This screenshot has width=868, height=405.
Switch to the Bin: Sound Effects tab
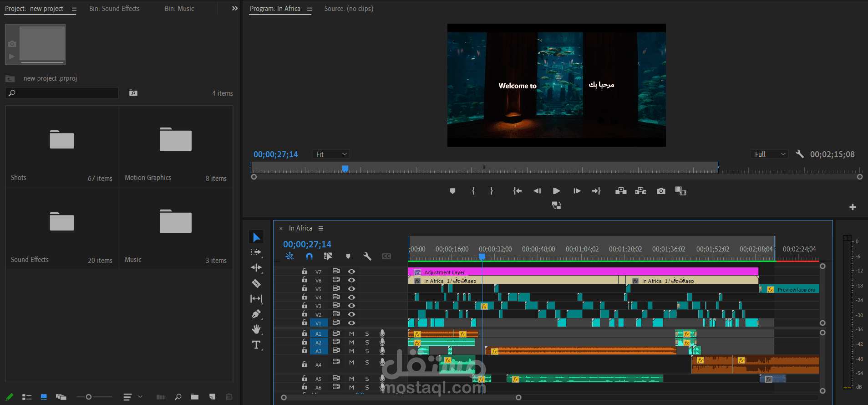pos(114,9)
